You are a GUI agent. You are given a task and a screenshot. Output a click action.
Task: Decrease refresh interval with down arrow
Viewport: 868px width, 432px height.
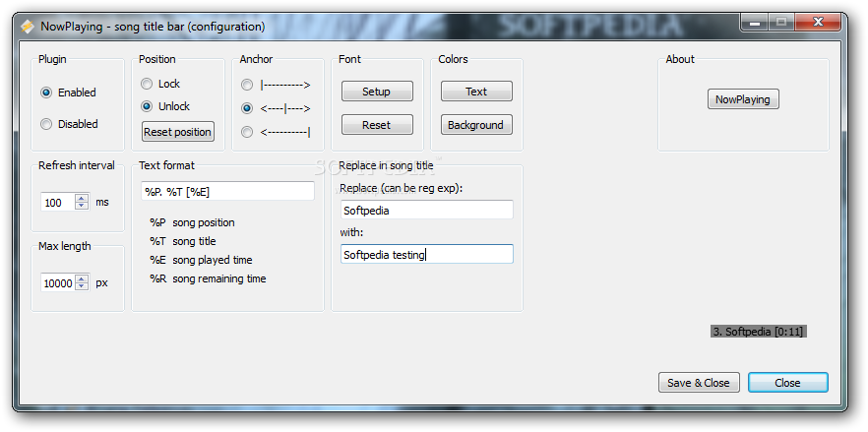(82, 206)
